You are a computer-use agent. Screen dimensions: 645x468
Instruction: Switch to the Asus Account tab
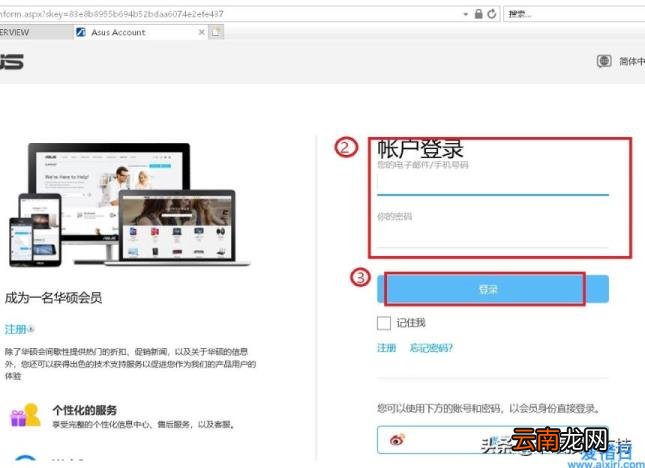click(141, 32)
